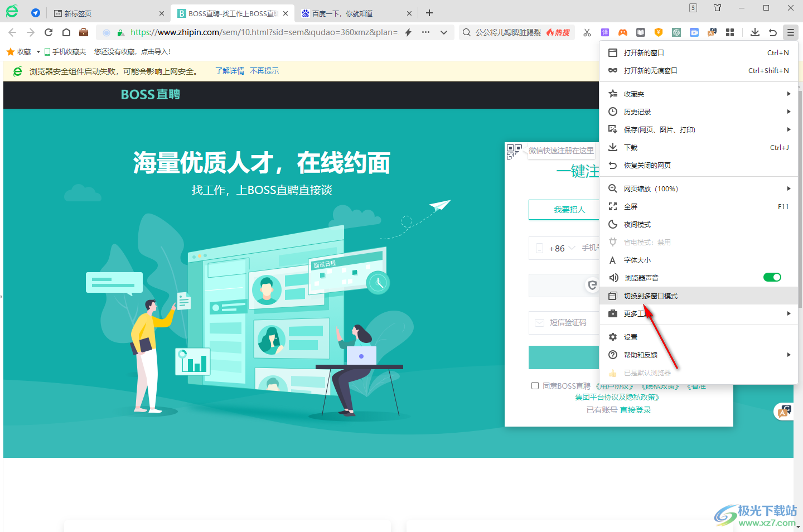
Task: Expand the 收藏夹 submenu
Action: pyautogui.click(x=699, y=94)
